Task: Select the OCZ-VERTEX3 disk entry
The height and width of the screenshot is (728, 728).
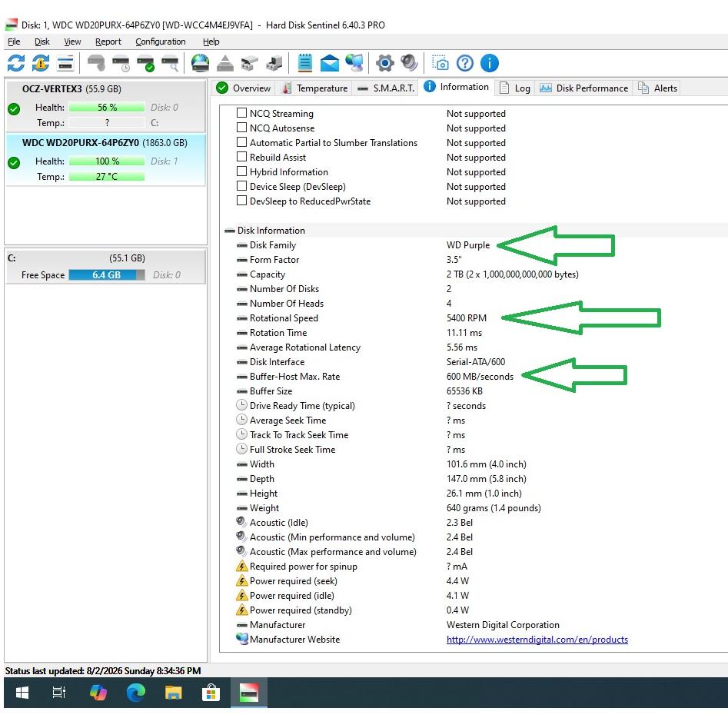Action: (105, 106)
